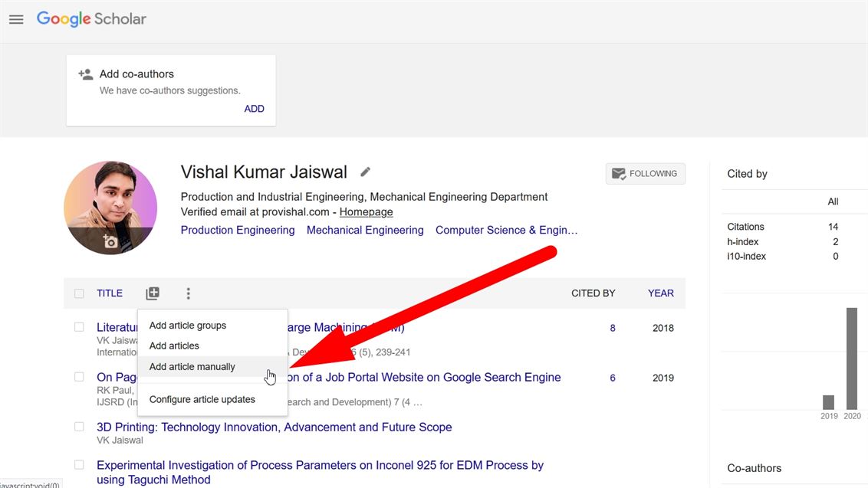The width and height of the screenshot is (868, 488).
Task: Select Configure article updates entry
Action: pyautogui.click(x=212, y=399)
